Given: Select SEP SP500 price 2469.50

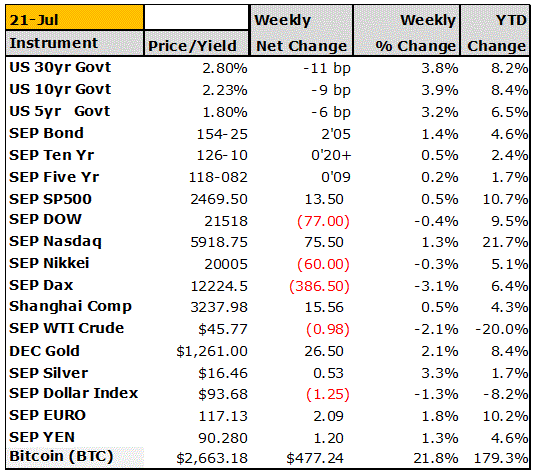Looking at the screenshot, I should click(219, 199).
